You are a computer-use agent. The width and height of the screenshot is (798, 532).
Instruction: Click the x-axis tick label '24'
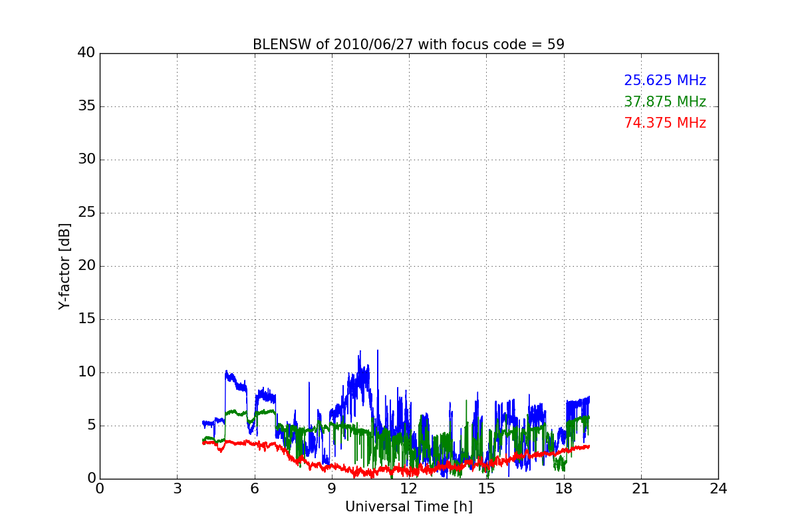(718, 489)
